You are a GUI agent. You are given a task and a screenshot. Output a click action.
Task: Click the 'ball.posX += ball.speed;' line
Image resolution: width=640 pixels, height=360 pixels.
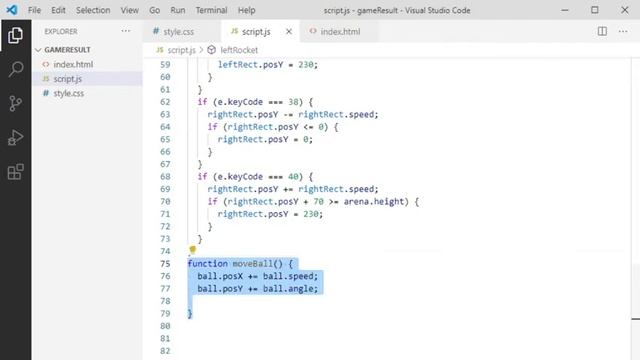coord(258,276)
